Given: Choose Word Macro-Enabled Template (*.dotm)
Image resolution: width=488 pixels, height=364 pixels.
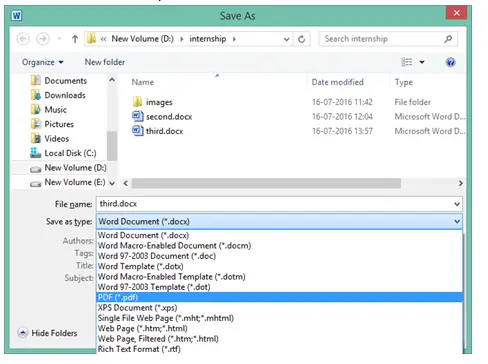Looking at the screenshot, I should click(279, 277).
